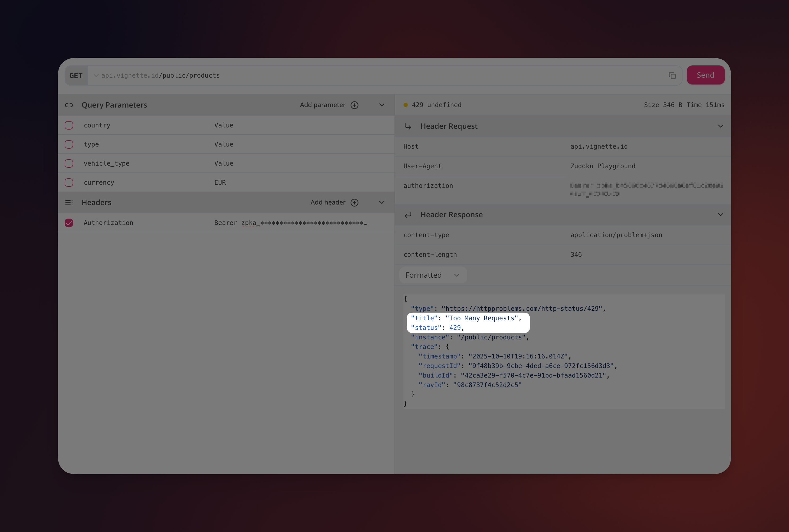Enable the country parameter checkbox

[x=69, y=125]
